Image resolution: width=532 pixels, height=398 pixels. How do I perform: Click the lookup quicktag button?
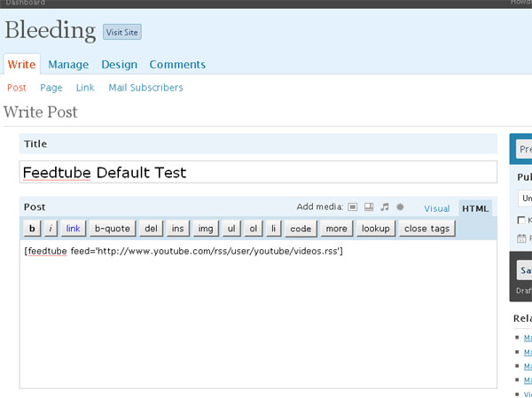(x=376, y=229)
